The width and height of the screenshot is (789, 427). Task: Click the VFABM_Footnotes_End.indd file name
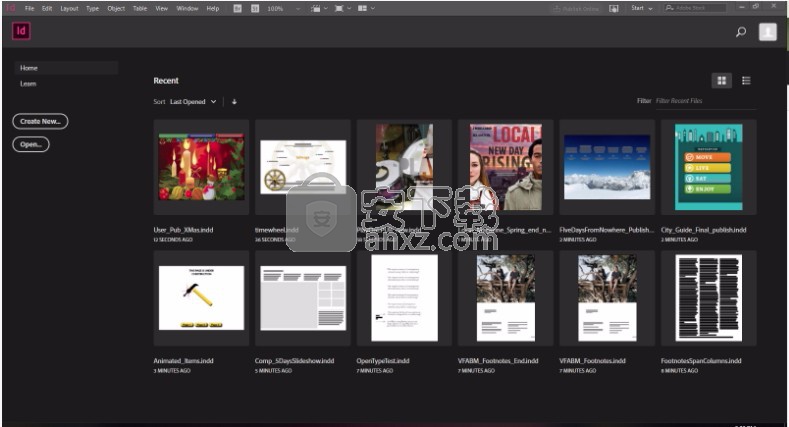pos(498,361)
